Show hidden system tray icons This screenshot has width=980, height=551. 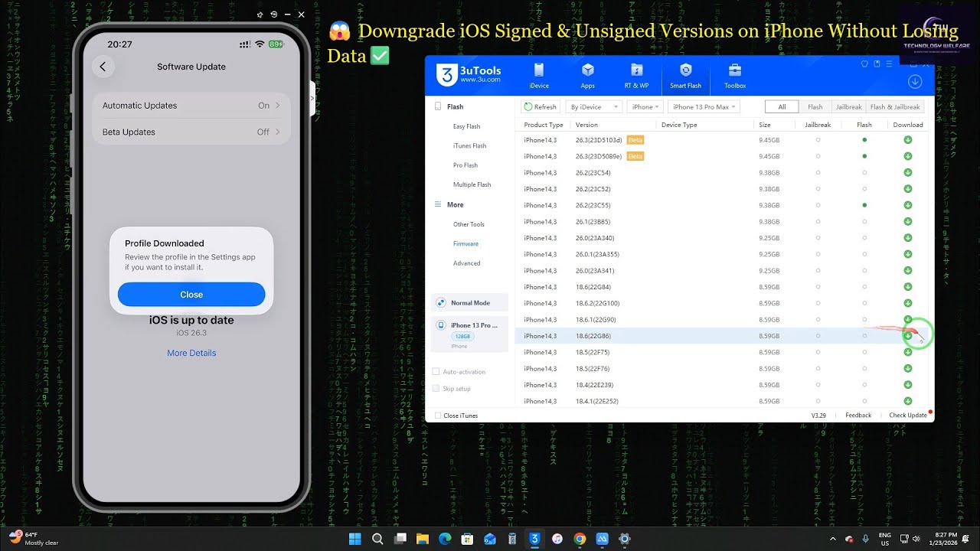(x=832, y=539)
